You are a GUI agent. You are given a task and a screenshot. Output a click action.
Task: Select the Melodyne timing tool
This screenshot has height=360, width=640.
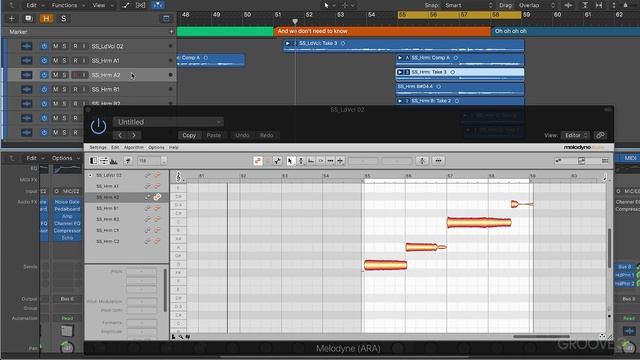pos(330,161)
